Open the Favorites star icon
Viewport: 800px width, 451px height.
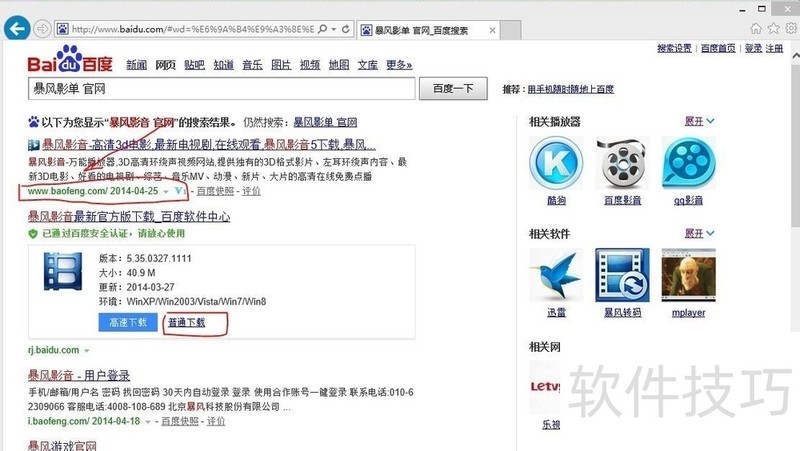coord(773,28)
